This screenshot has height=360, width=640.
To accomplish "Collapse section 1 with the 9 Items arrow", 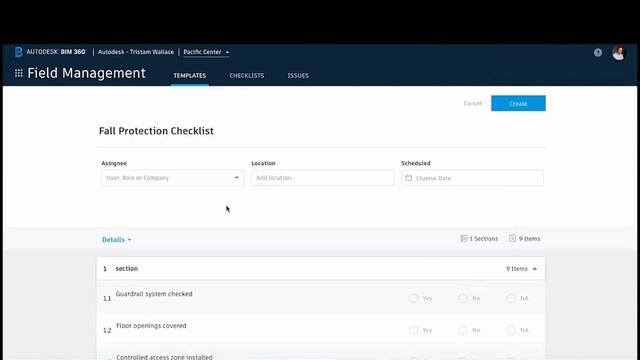I will coord(534,269).
